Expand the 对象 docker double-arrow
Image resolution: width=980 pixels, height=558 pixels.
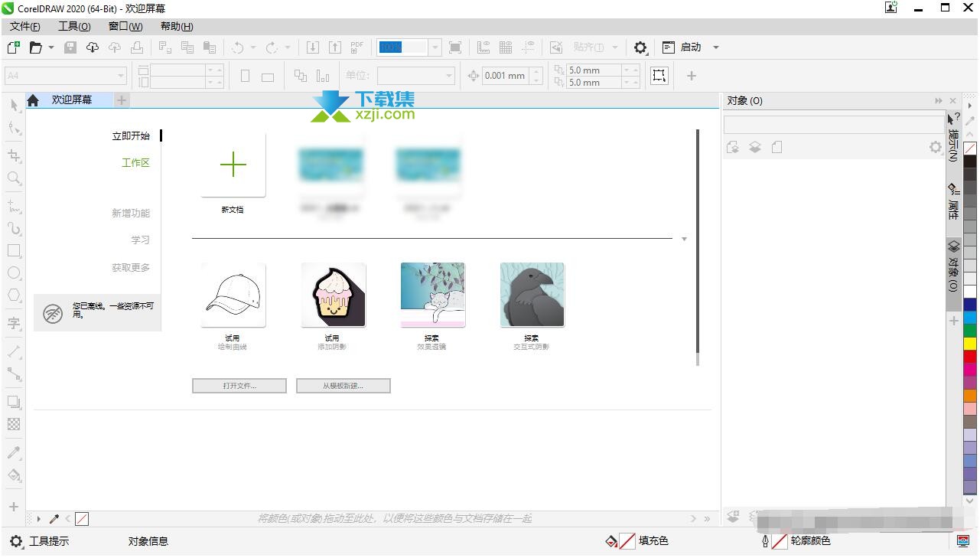pos(939,101)
